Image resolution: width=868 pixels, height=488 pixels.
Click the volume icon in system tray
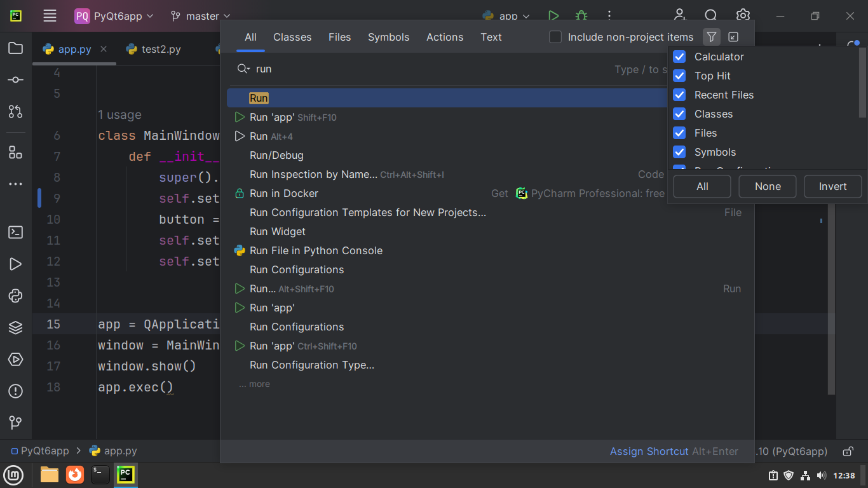[x=821, y=475]
